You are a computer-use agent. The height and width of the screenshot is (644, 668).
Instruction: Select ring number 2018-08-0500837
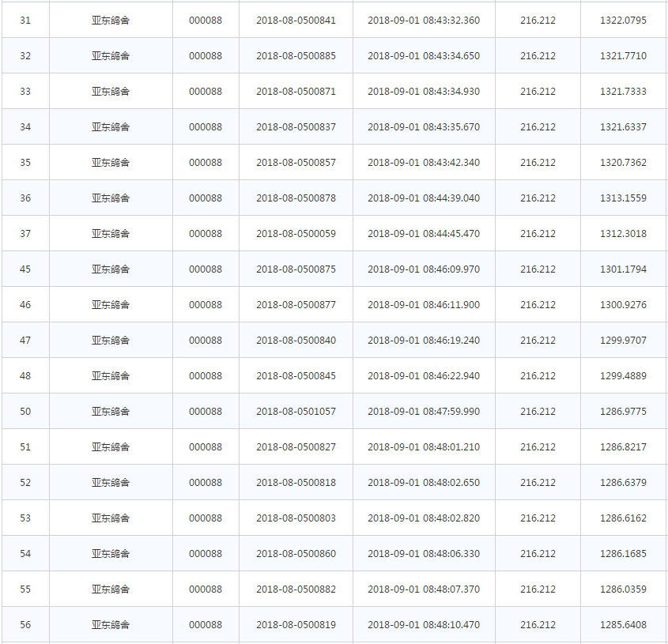(296, 127)
